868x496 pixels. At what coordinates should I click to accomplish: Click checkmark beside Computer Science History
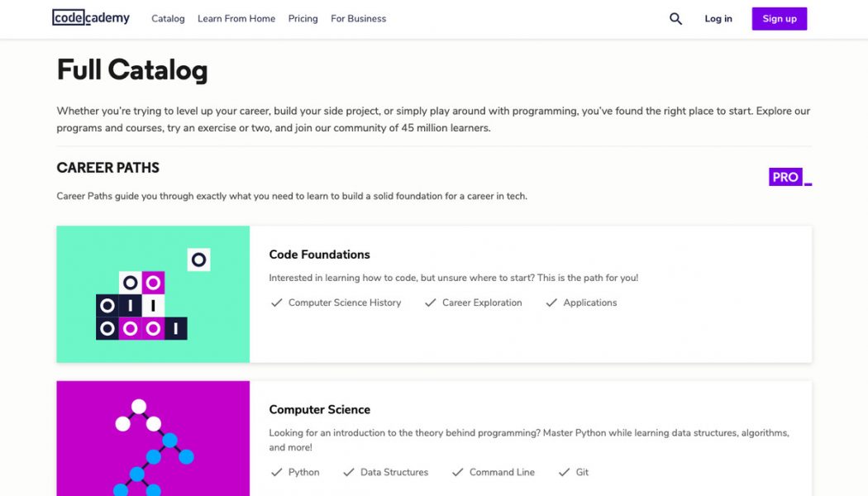277,303
